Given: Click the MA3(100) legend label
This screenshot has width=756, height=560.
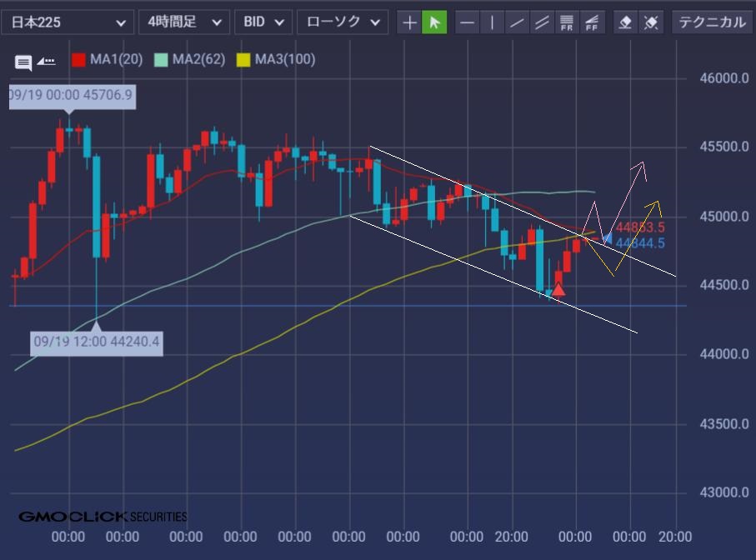Looking at the screenshot, I should (x=284, y=60).
